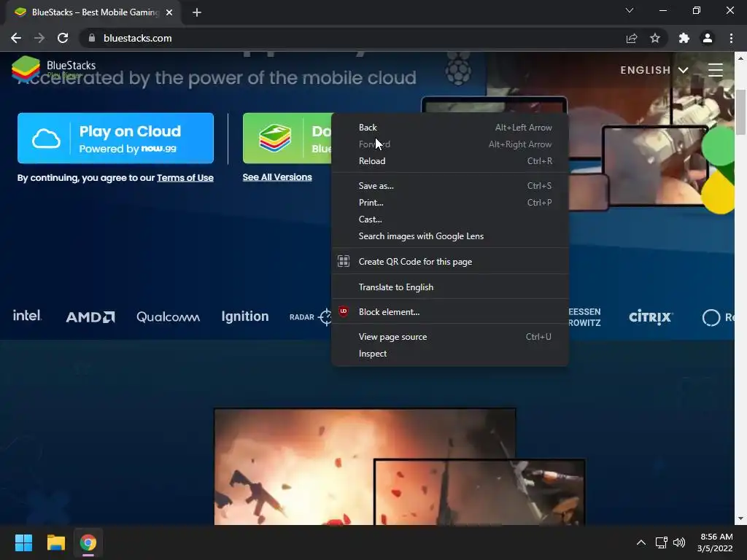Open the tab search chevron in the title bar
The width and height of the screenshot is (747, 560).
630,10
